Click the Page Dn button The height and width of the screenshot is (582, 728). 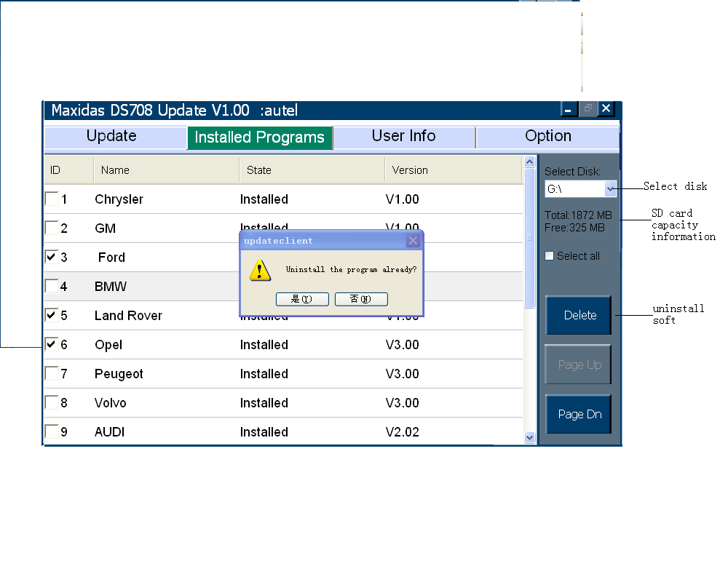[x=579, y=414]
